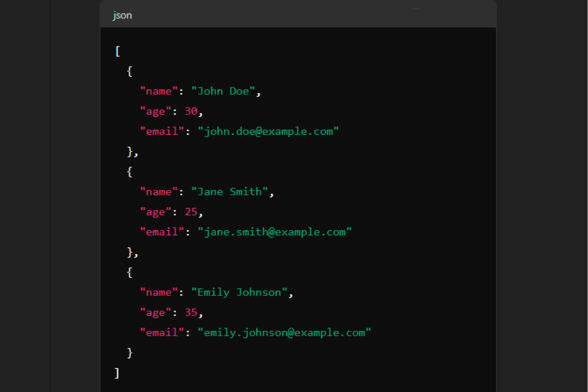Click the "name" key above age 30
Image resolution: width=588 pixels, height=392 pixels.
(159, 91)
